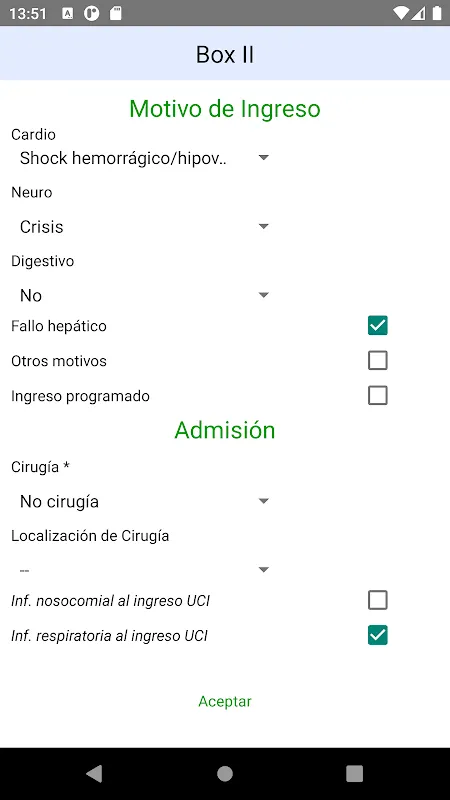Expand the Localización de Cirugía dropdown
The image size is (450, 800).
pyautogui.click(x=143, y=570)
